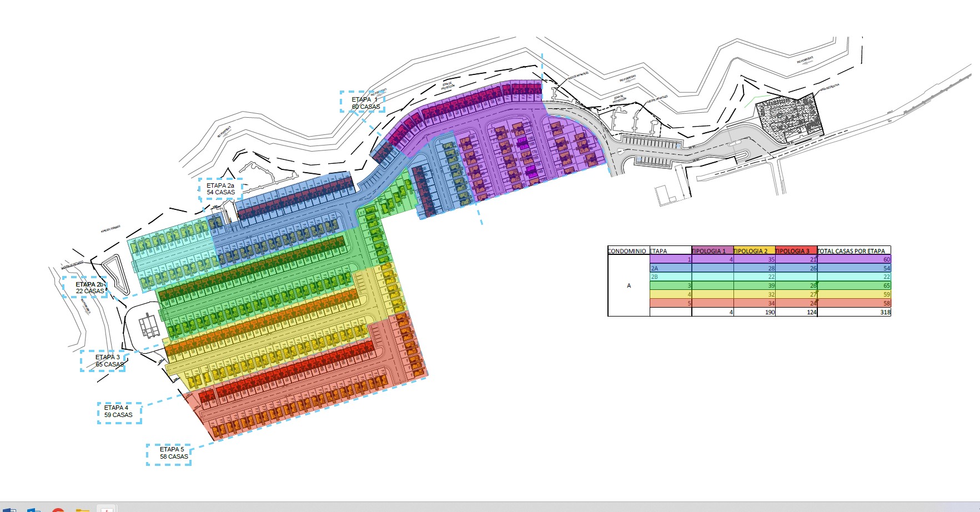Viewport: 980px width, 512px height.
Task: Select the condominio A merged cell
Action: click(x=629, y=285)
